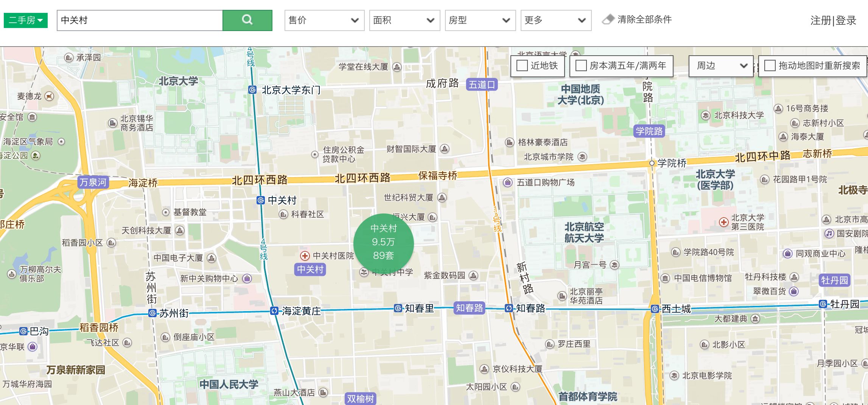Click the building icon of 世纪科贸大厦
The width and height of the screenshot is (868, 405).
(x=442, y=197)
